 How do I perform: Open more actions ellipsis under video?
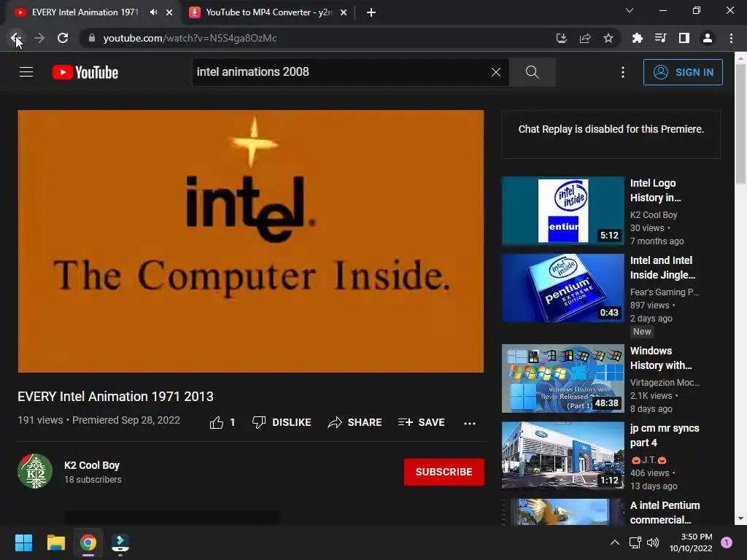470,423
